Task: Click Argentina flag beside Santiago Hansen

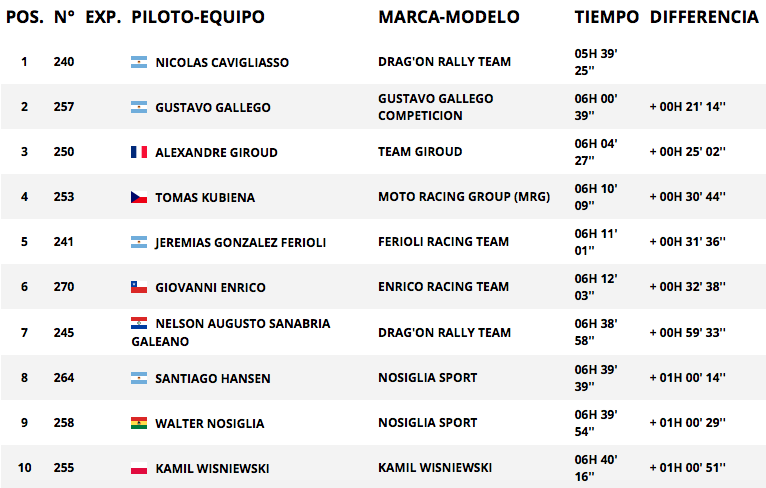Action: pyautogui.click(x=139, y=378)
